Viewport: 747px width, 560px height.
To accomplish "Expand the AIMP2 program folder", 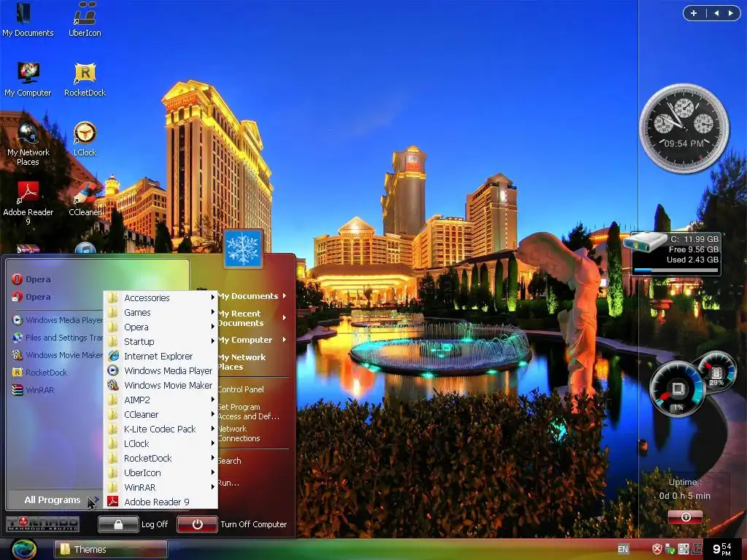I will (160, 400).
